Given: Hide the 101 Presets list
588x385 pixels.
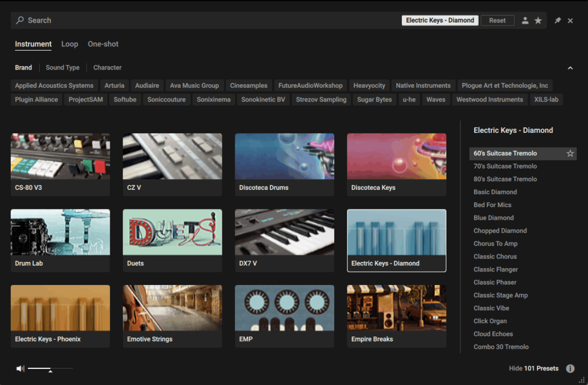Looking at the screenshot, I should click(x=534, y=368).
